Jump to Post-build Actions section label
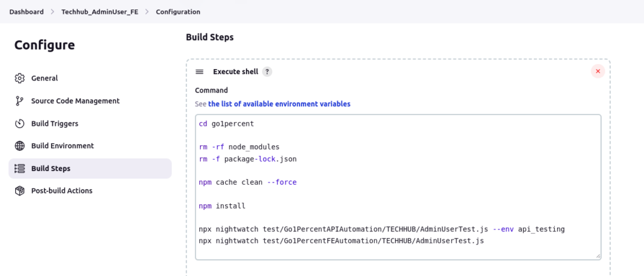This screenshot has width=644, height=276. point(62,190)
